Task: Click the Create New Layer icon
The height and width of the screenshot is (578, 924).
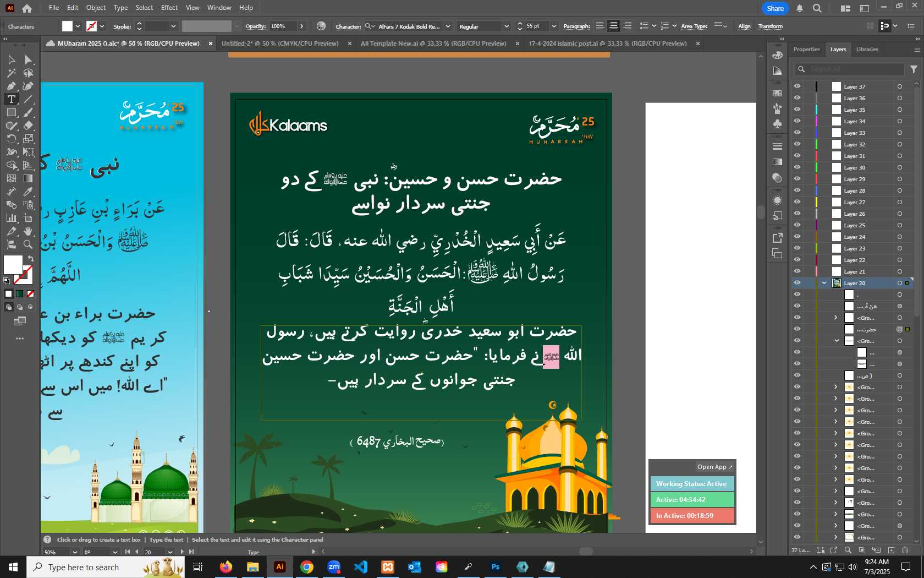Action: [891, 550]
